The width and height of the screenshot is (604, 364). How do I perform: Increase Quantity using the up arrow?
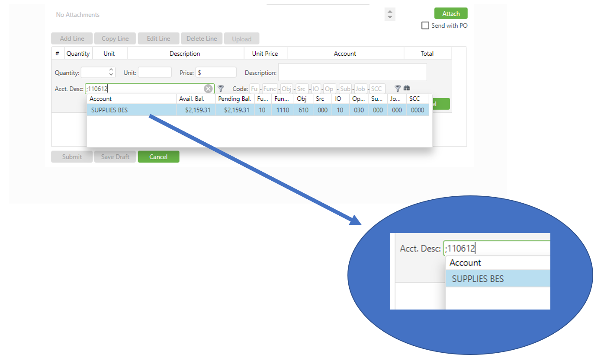coord(111,70)
